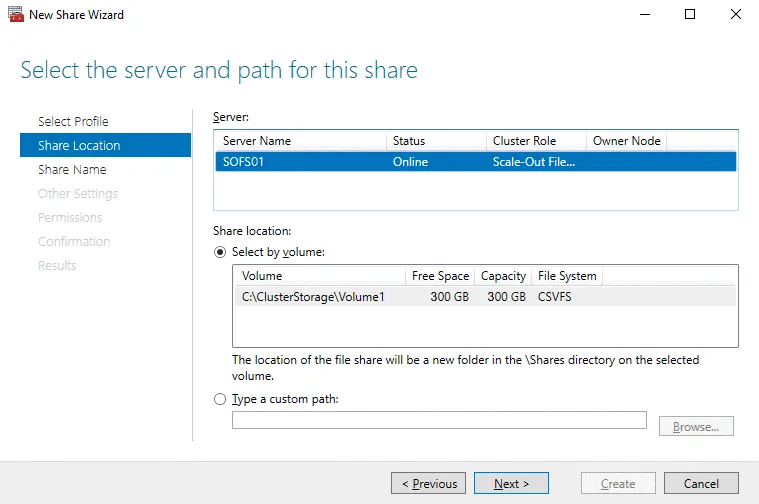Maximize the wizard window
The image size is (759, 504).
(690, 15)
